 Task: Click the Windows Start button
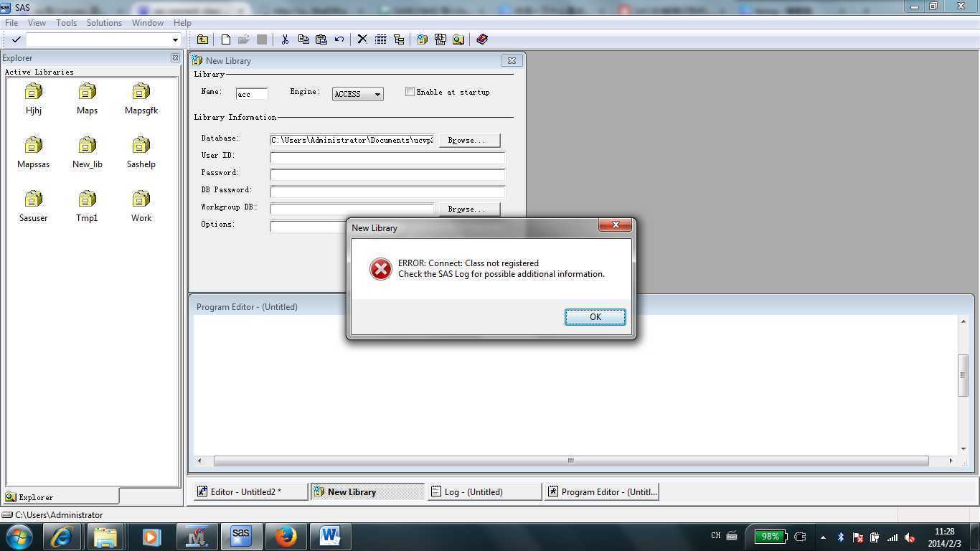(19, 537)
